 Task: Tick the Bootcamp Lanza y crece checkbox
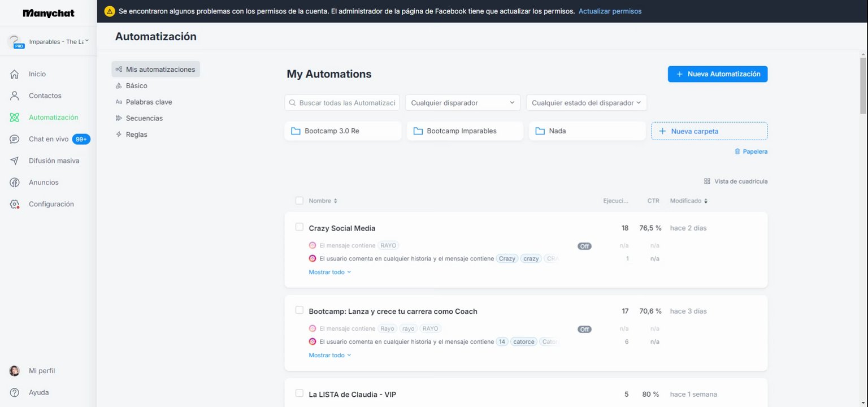[x=300, y=310]
